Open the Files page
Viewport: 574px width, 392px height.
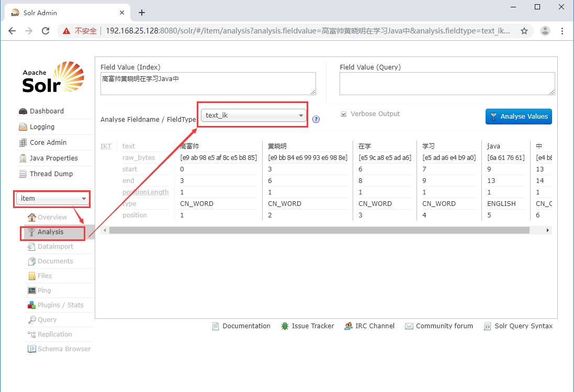click(44, 276)
